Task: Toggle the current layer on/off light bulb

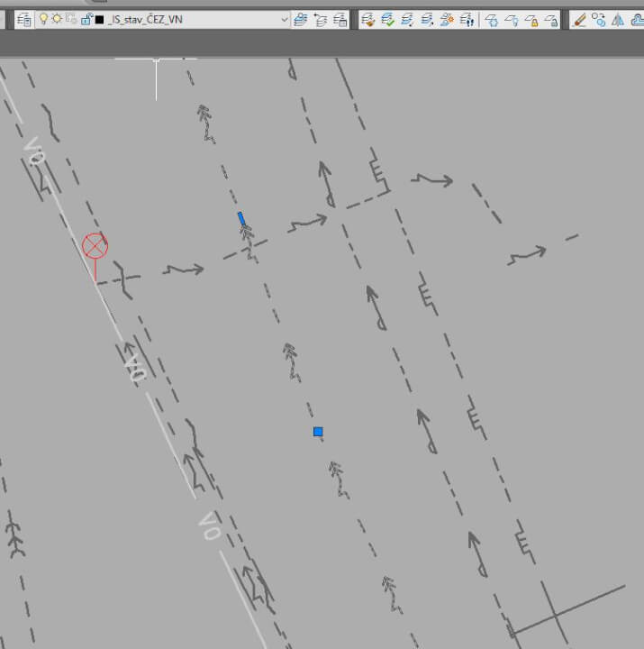Action: click(x=42, y=19)
